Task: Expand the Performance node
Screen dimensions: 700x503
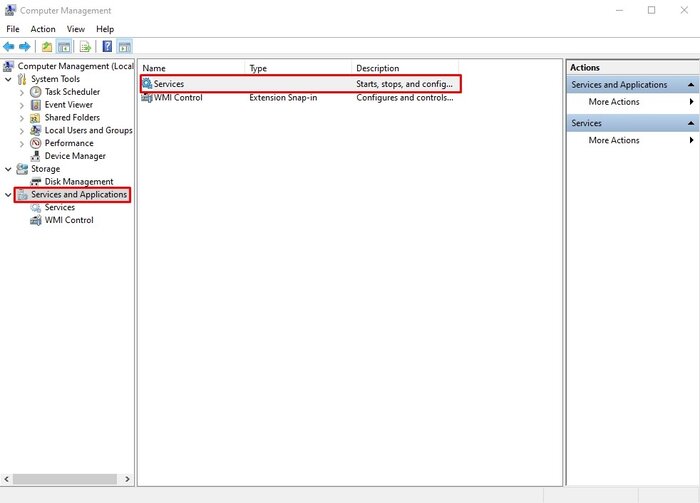Action: [21, 144]
